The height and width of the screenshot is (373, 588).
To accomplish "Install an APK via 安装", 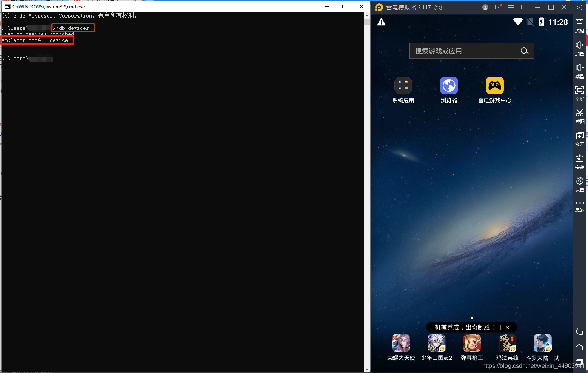I will pos(580,162).
